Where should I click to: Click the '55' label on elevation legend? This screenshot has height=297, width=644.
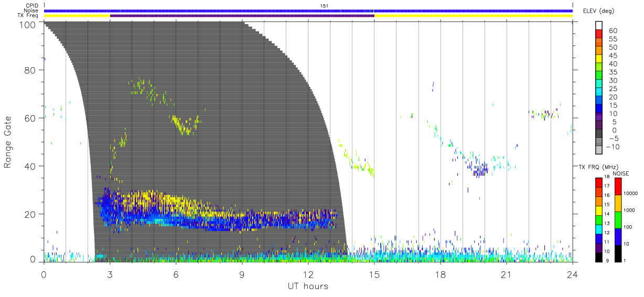[x=613, y=39]
